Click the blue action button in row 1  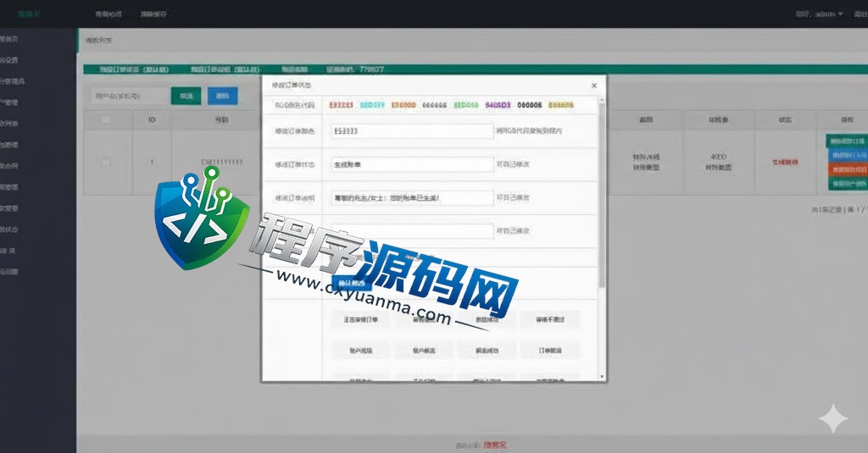[x=847, y=156]
